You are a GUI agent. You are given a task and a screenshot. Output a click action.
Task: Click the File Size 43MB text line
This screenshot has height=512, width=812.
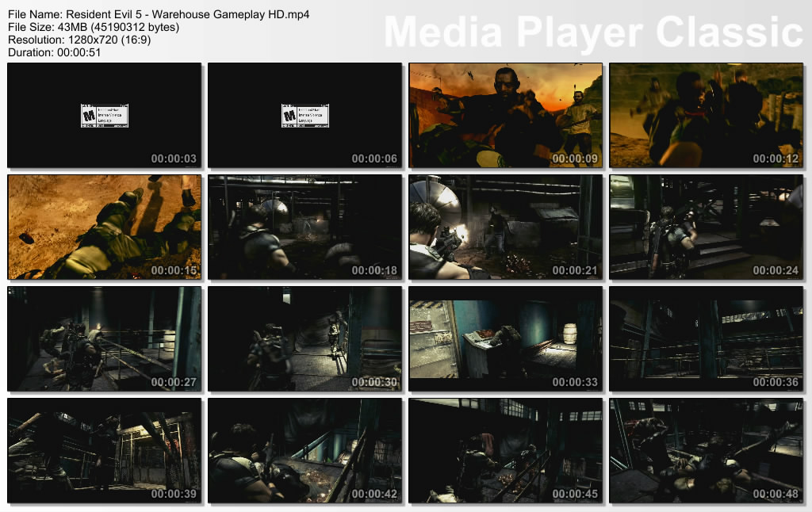[94, 27]
